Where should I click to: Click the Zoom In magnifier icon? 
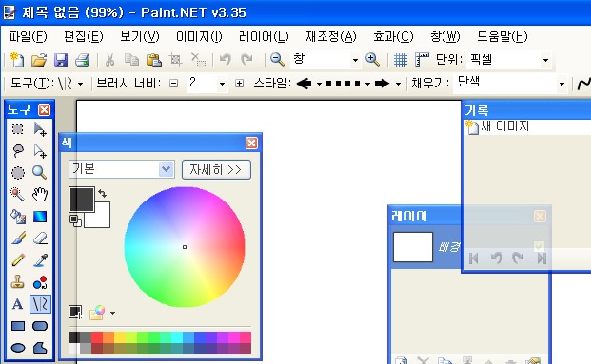(372, 60)
